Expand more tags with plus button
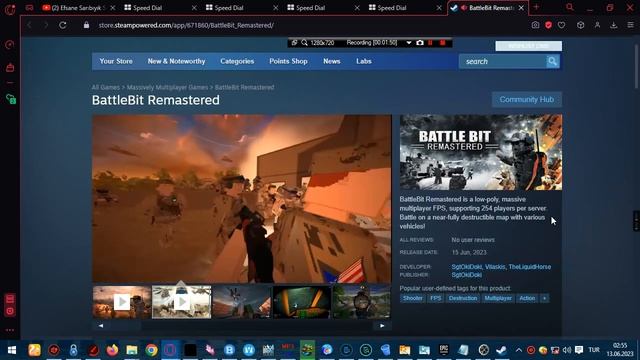Screen dimensions: 640x360 [544, 298]
